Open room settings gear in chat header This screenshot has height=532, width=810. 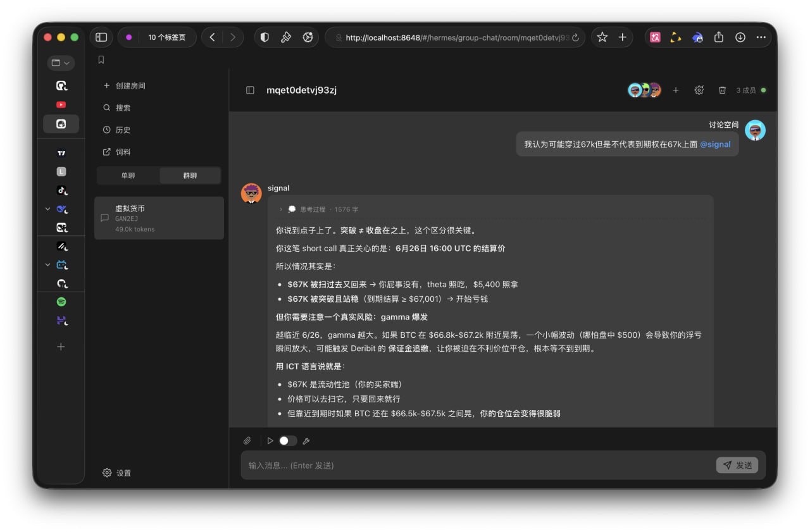click(699, 90)
